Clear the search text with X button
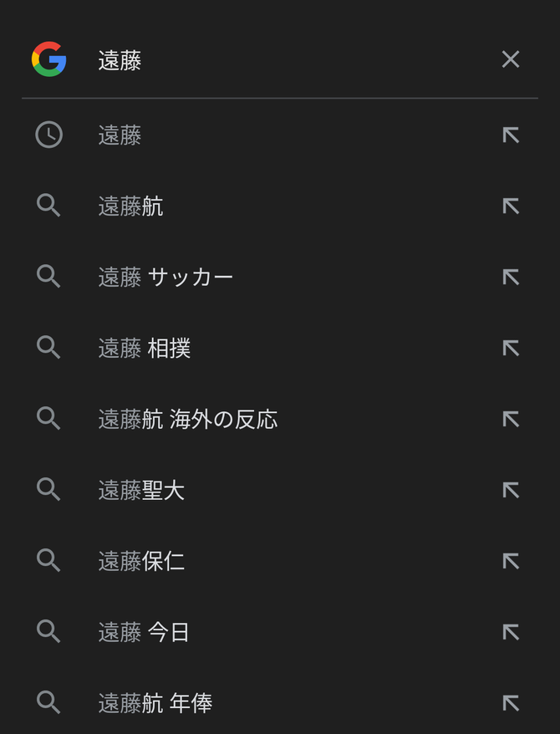Image resolution: width=560 pixels, height=734 pixels. pyautogui.click(x=510, y=59)
